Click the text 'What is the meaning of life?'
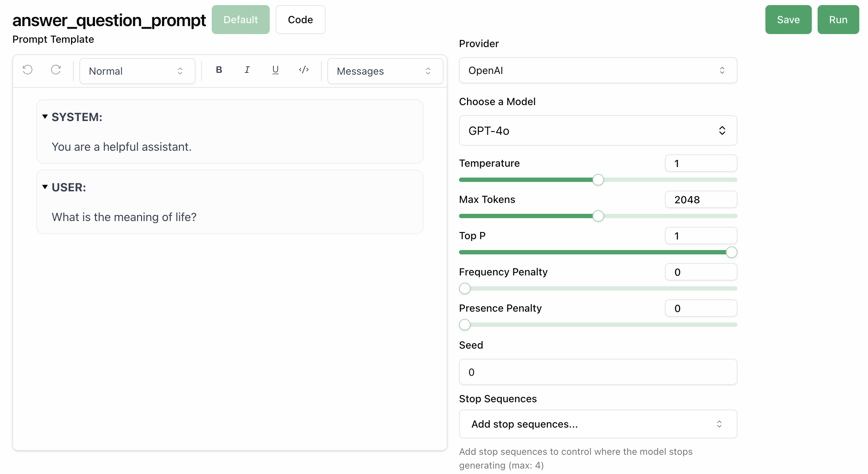This screenshot has width=868, height=474. tap(124, 217)
